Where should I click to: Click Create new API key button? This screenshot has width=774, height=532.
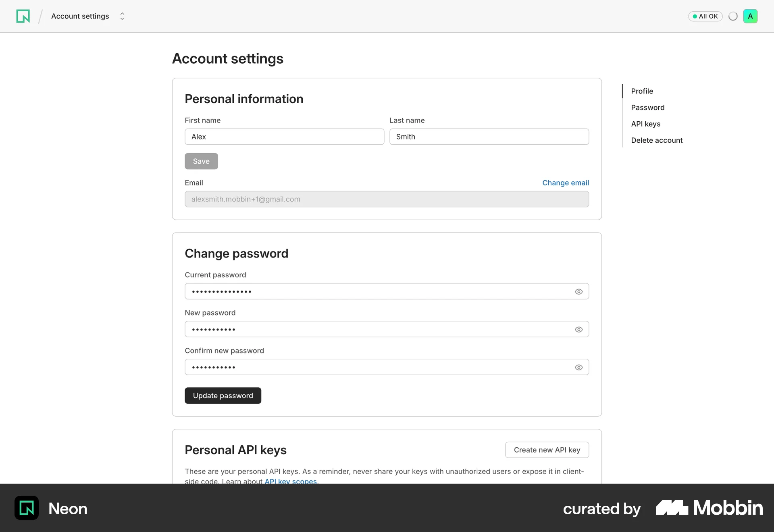point(547,450)
